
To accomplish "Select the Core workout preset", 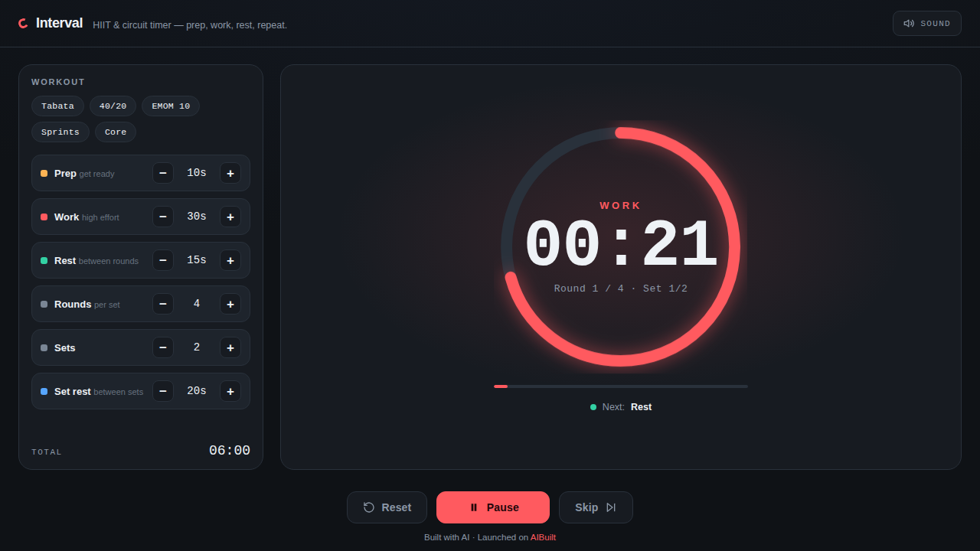I will 116,132.
